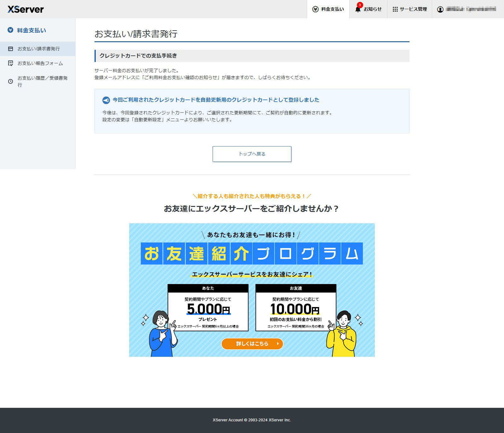
Task: Click the line mentioning 自動更新設定 menu
Action: click(167, 120)
